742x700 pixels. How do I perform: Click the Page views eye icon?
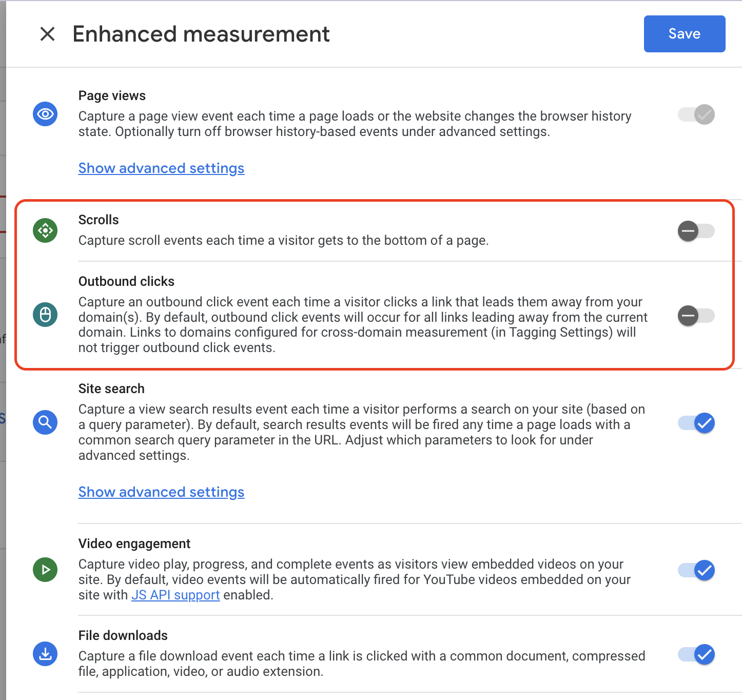tap(45, 114)
